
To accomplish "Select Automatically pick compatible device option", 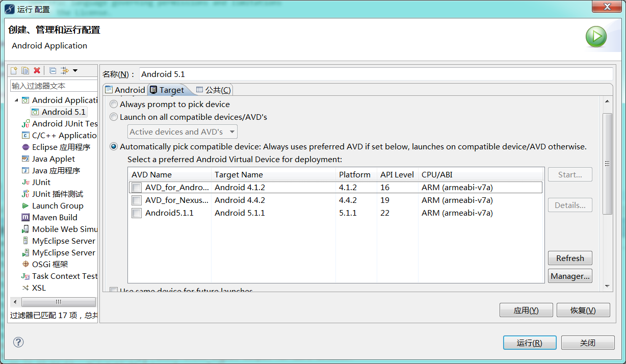I will click(x=348, y=147).
